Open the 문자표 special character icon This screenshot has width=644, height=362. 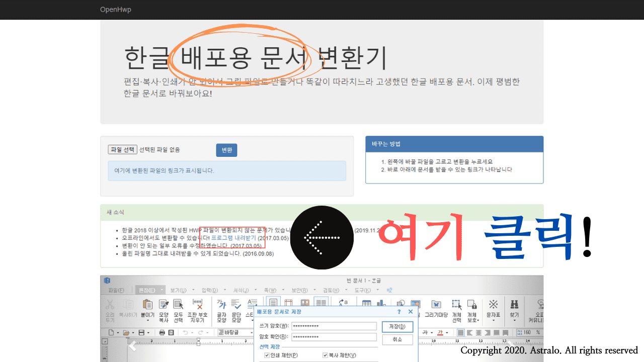(494, 304)
